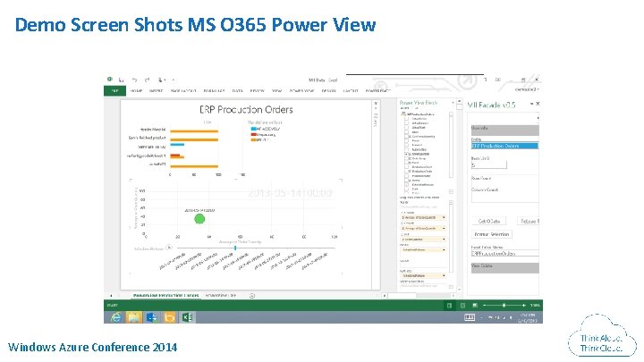644x362 pixels.
Task: Open the Entity combo box ERP Production Orders
Action: click(504, 146)
